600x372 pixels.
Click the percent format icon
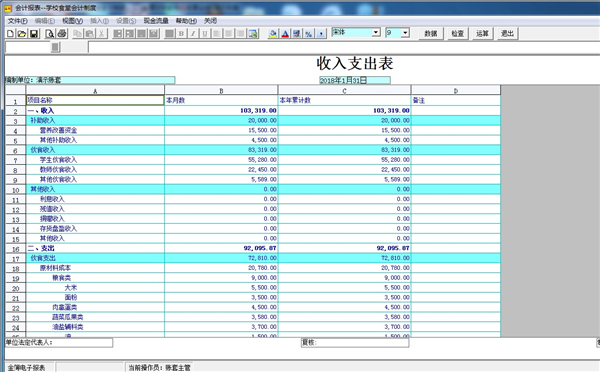tap(309, 34)
